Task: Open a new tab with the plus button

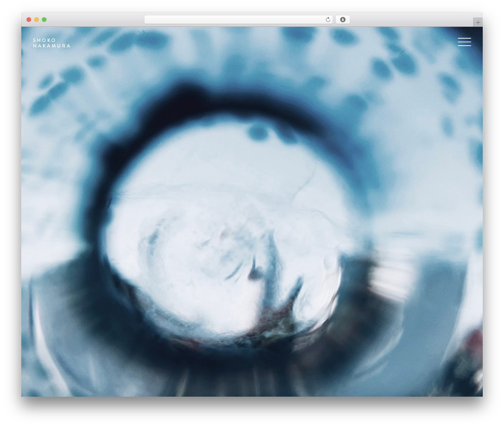Action: [x=478, y=22]
